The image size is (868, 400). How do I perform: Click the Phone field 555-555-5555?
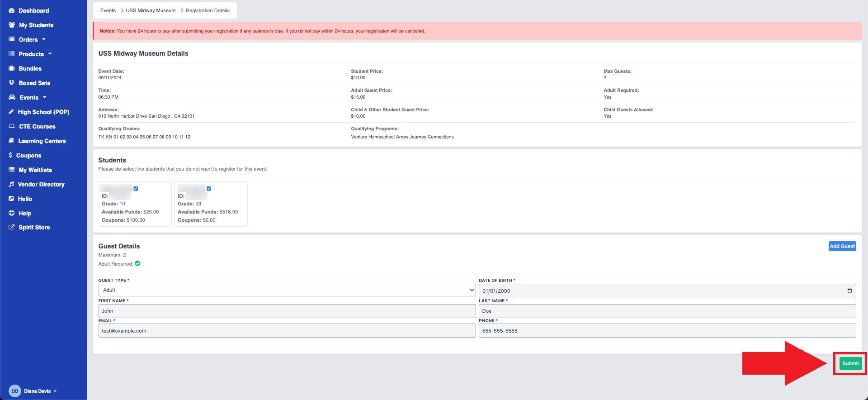coord(667,331)
